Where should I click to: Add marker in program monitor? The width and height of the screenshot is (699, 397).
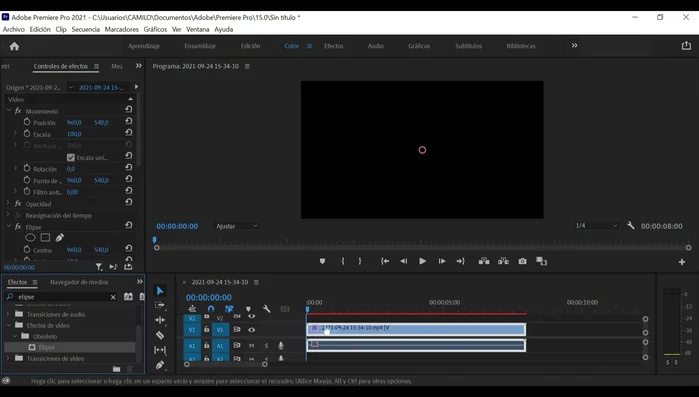pyautogui.click(x=322, y=261)
